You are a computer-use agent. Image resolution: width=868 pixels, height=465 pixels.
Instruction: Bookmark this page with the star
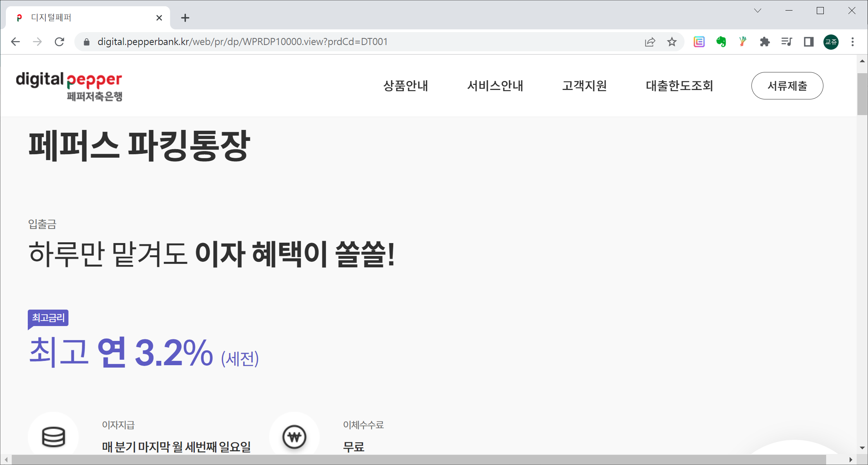(x=672, y=42)
